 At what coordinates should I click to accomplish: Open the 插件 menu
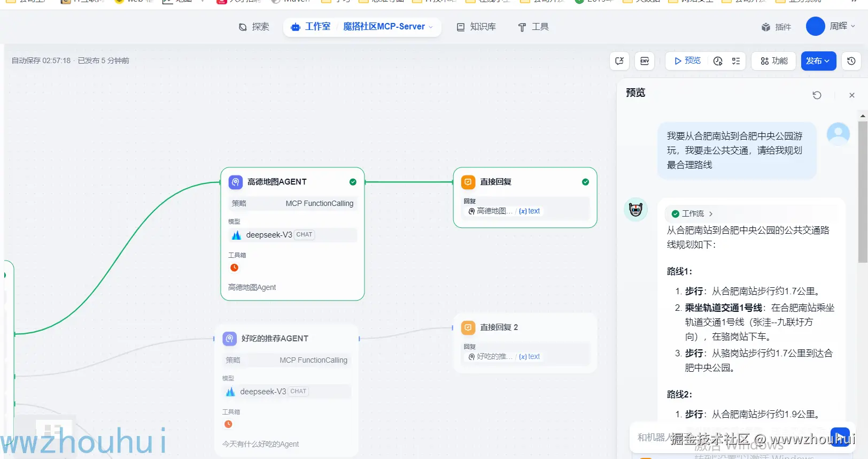(x=776, y=27)
